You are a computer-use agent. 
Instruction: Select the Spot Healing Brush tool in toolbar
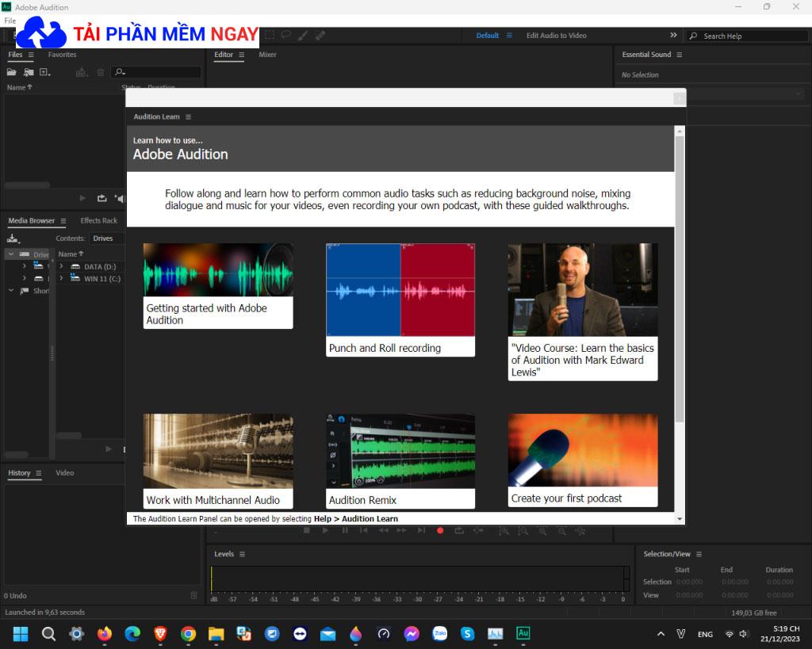tap(320, 35)
